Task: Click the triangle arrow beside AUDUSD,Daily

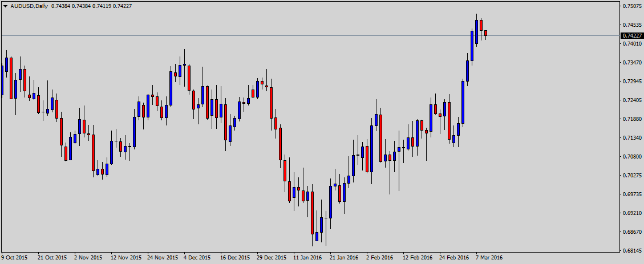Action: click(5, 5)
